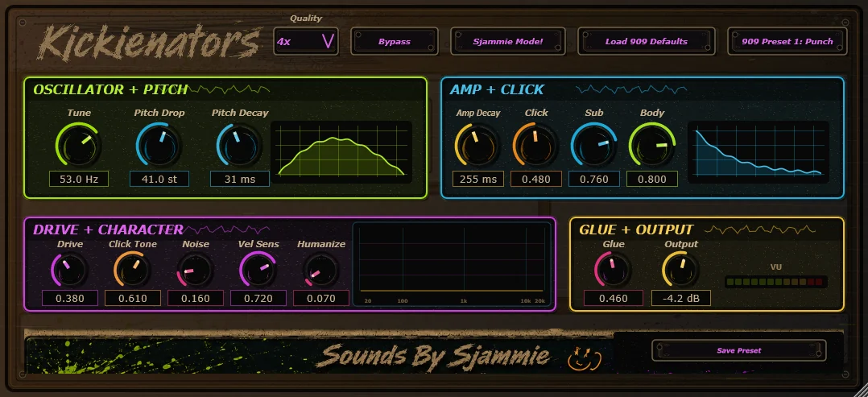The height and width of the screenshot is (397, 868).
Task: Click the green pitch envelope display
Action: [341, 152]
